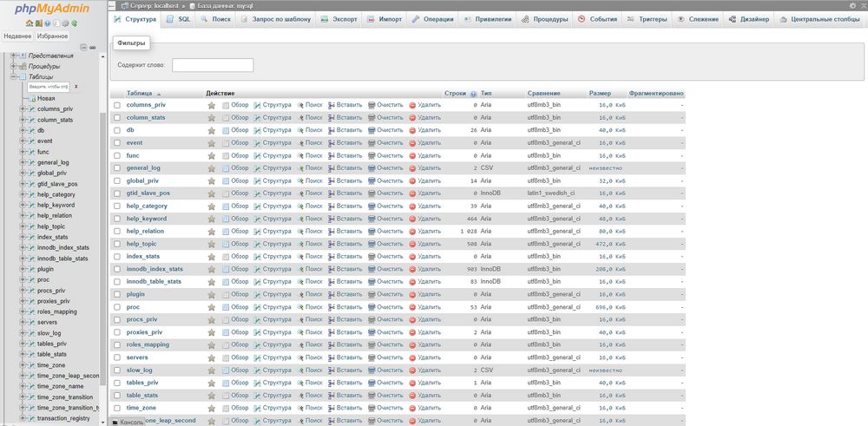This screenshot has width=868, height=426.
Task: Collapse sidebar arrow icon left of breadcrumb
Action: click(x=112, y=5)
